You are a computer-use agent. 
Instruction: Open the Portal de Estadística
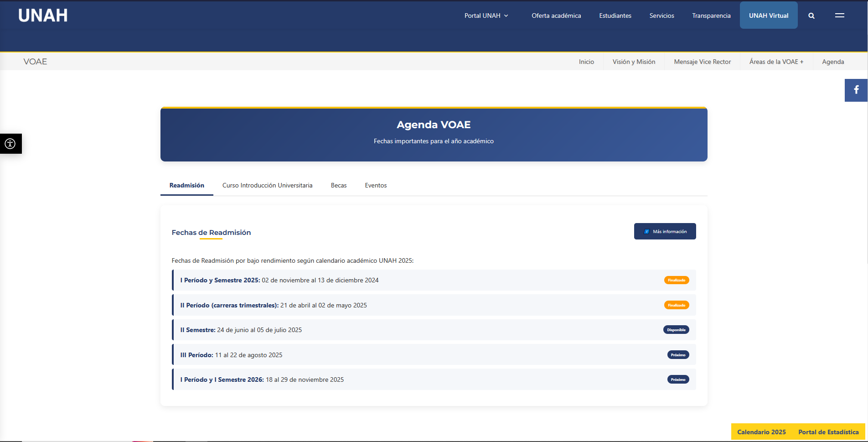(x=828, y=432)
